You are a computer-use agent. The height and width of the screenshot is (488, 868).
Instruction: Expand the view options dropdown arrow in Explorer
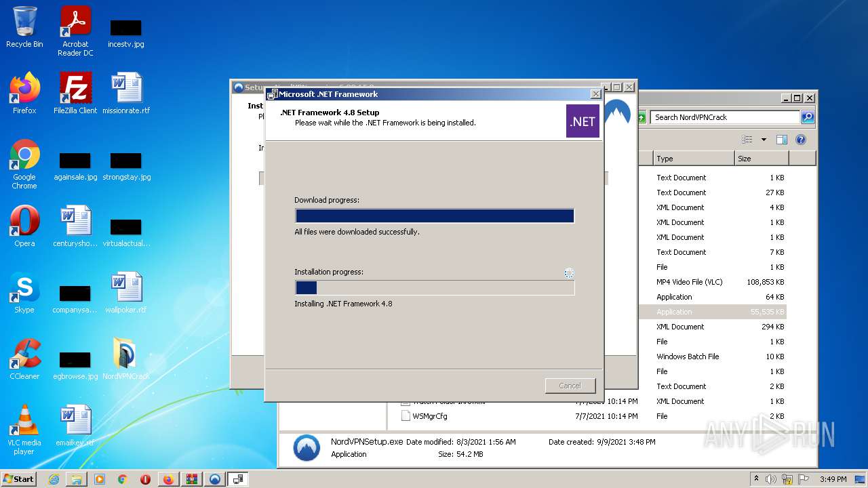coord(764,140)
